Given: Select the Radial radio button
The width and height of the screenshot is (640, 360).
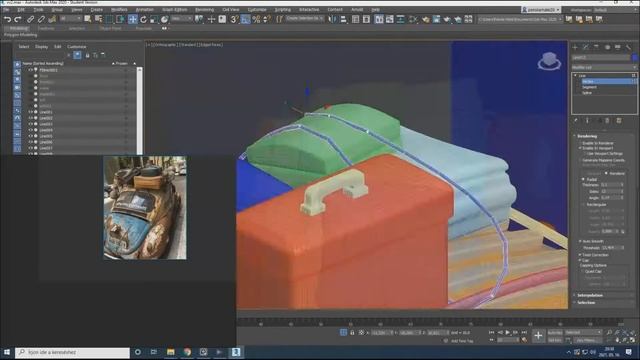Looking at the screenshot, I should point(583,179).
